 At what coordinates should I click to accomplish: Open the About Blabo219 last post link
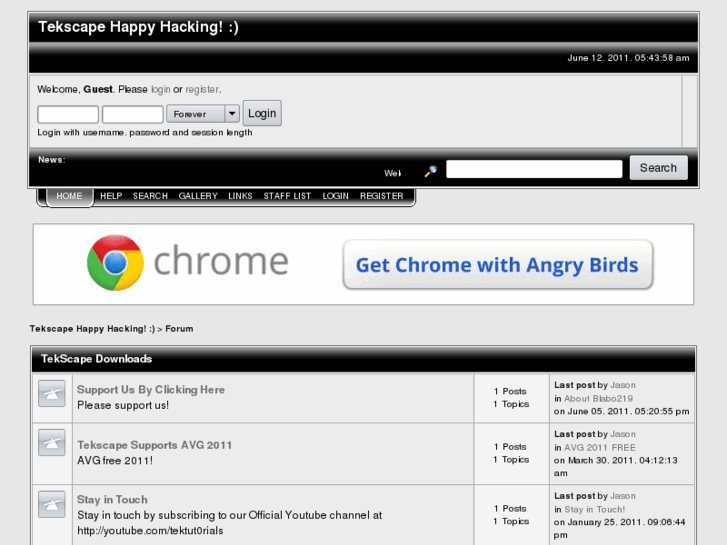click(598, 398)
